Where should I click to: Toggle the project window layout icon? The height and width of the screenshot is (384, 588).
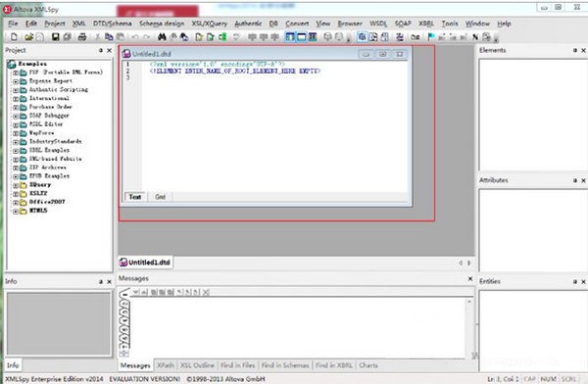click(290, 37)
